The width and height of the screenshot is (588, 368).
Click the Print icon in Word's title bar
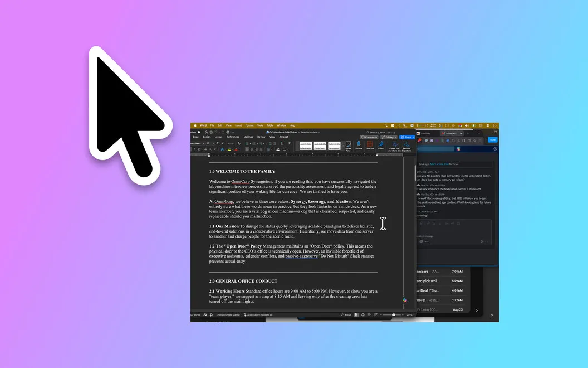228,132
